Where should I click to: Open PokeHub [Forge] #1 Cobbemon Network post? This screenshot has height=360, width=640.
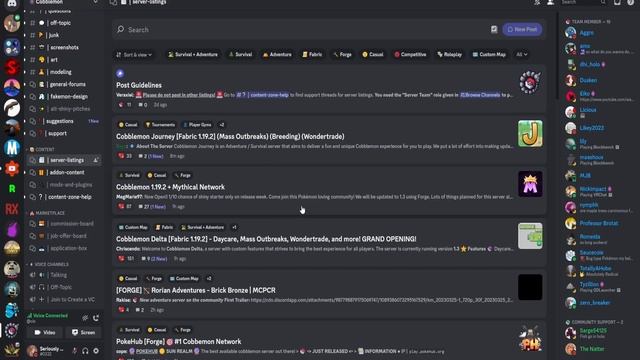(329, 341)
